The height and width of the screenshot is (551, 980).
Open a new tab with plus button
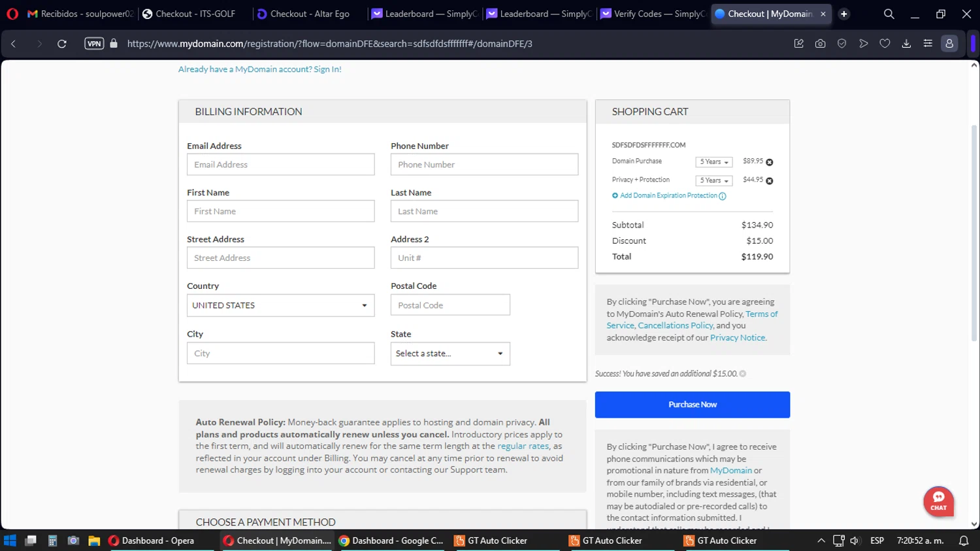[844, 14]
